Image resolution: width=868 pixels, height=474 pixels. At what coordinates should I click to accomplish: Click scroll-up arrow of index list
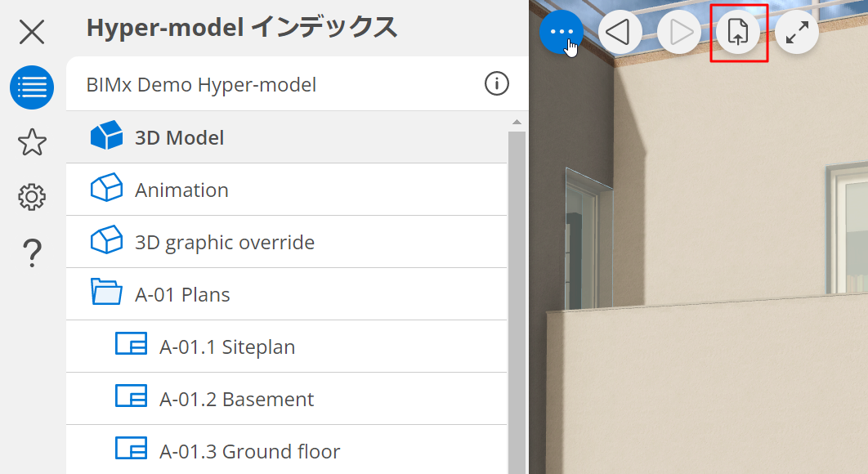(517, 123)
